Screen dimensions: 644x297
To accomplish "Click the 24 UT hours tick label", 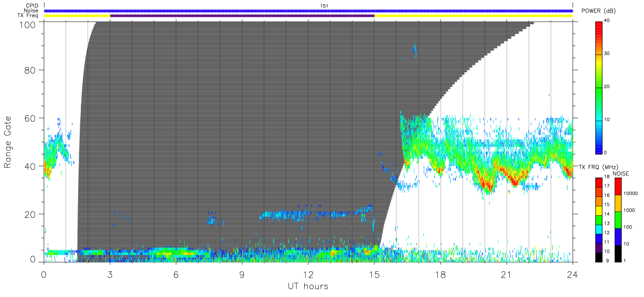I will coord(573,274).
